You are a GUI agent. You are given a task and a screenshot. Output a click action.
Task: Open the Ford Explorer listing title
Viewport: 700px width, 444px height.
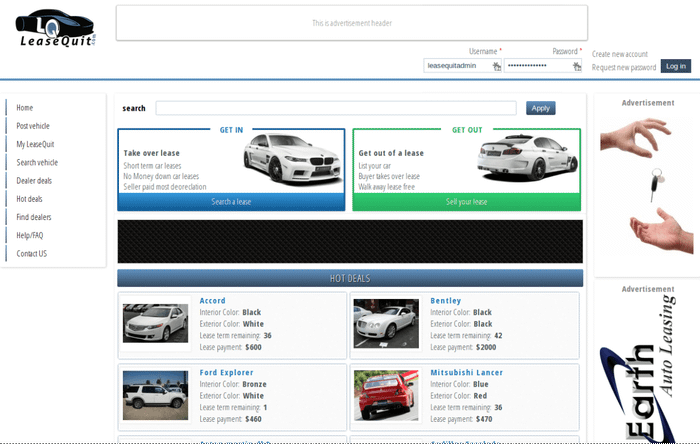pos(226,373)
